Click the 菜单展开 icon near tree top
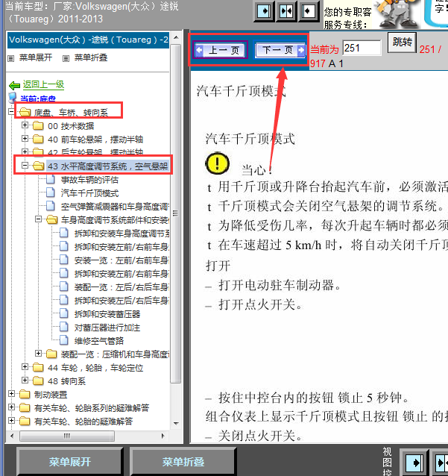The image size is (448, 476). click(11, 58)
